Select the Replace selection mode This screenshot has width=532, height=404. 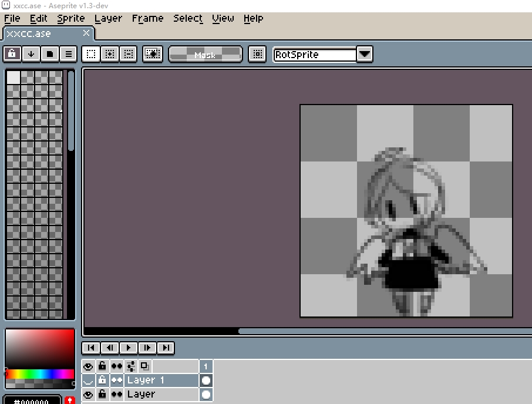(90, 54)
